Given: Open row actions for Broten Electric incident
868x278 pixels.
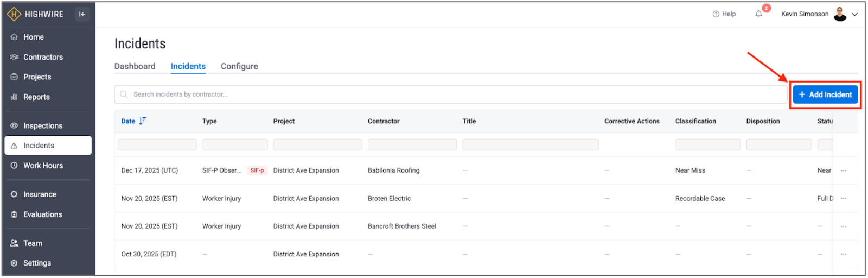Looking at the screenshot, I should (844, 199).
